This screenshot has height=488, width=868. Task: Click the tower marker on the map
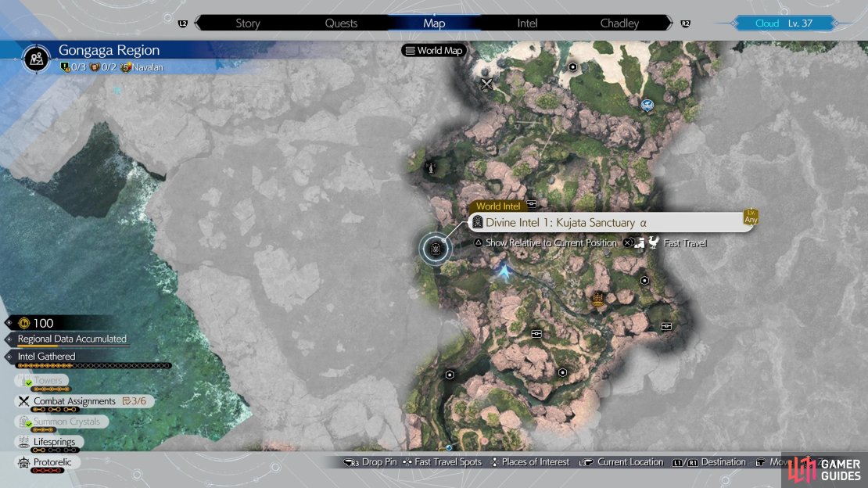click(430, 167)
